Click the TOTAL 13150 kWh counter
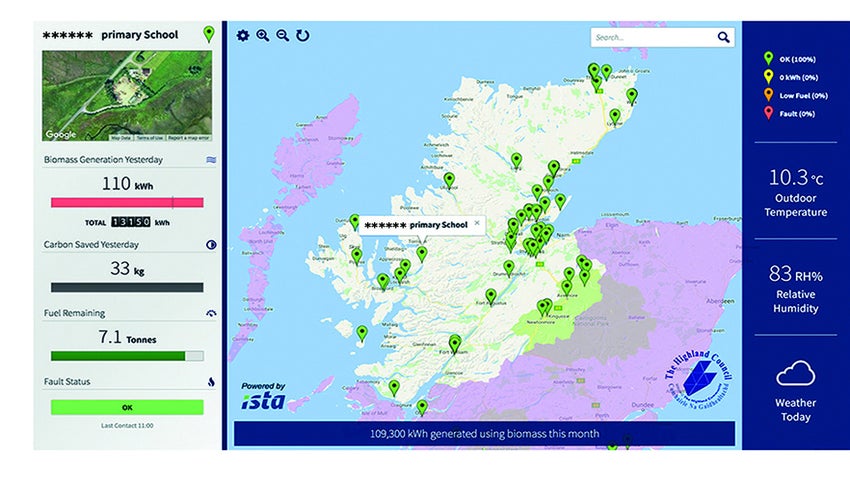This screenshot has width=850, height=486. tap(127, 222)
